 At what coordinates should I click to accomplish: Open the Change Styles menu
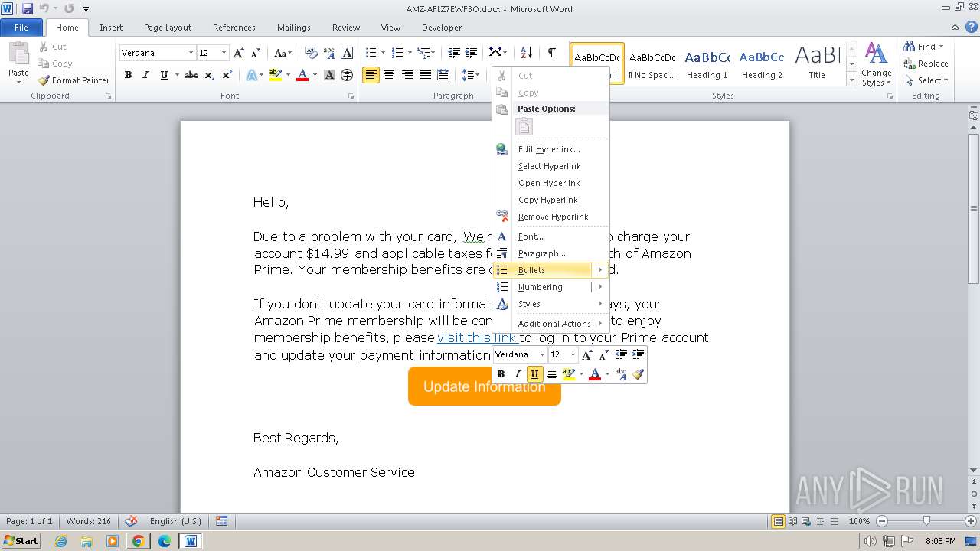click(x=876, y=65)
